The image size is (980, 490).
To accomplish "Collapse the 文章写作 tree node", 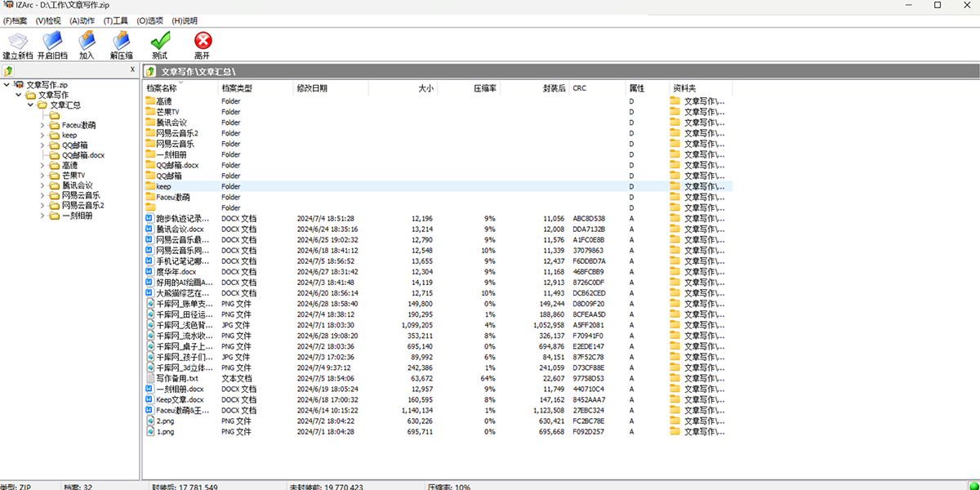I will [x=19, y=95].
